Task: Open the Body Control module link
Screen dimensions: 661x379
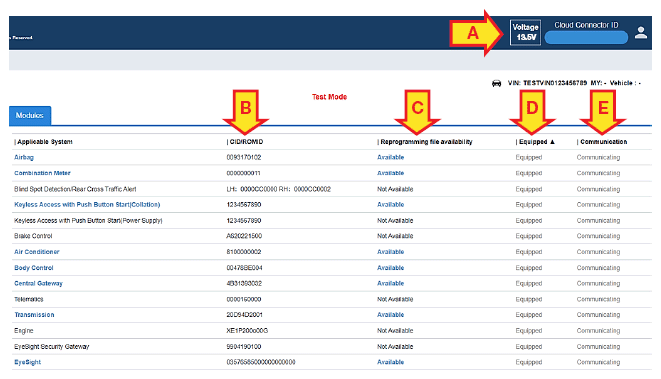Action: (34, 268)
